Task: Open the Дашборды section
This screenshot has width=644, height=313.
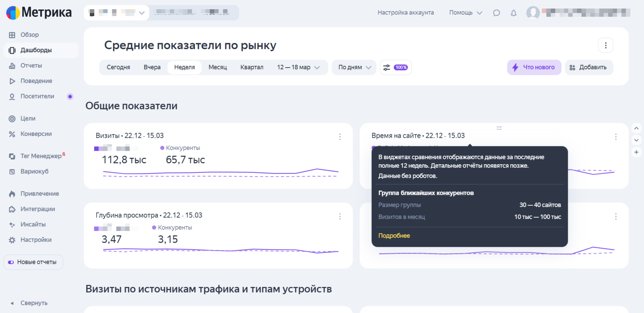Action: (x=34, y=50)
